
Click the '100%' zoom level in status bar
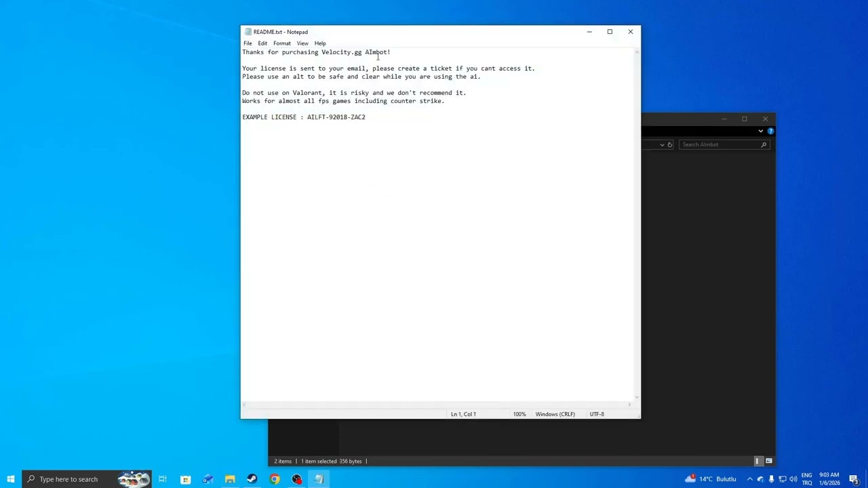(x=519, y=414)
